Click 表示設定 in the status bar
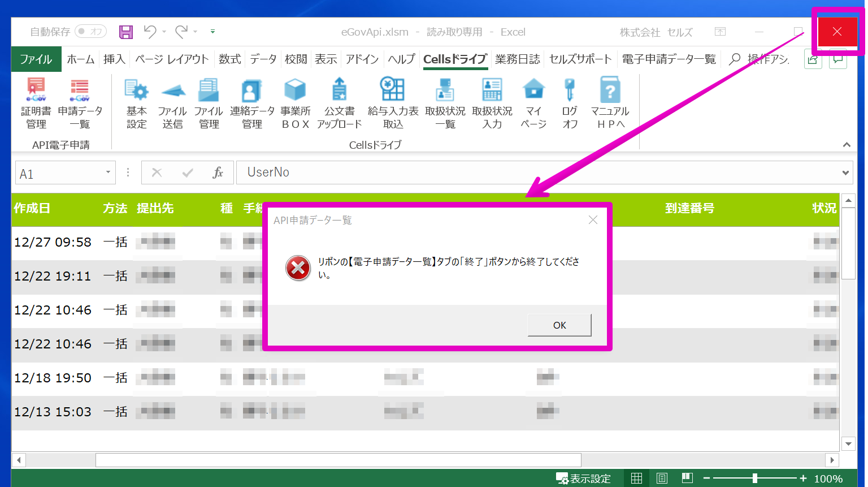The image size is (868, 487). pos(584,479)
